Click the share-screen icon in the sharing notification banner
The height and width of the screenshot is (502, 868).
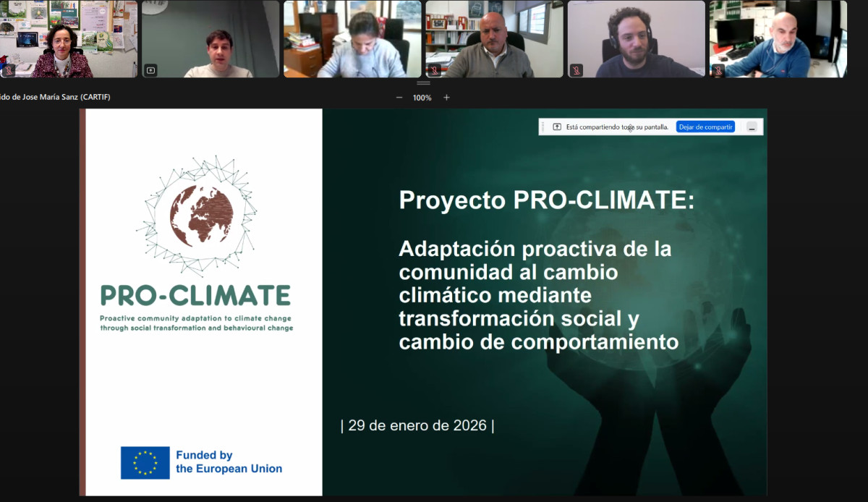coord(557,127)
